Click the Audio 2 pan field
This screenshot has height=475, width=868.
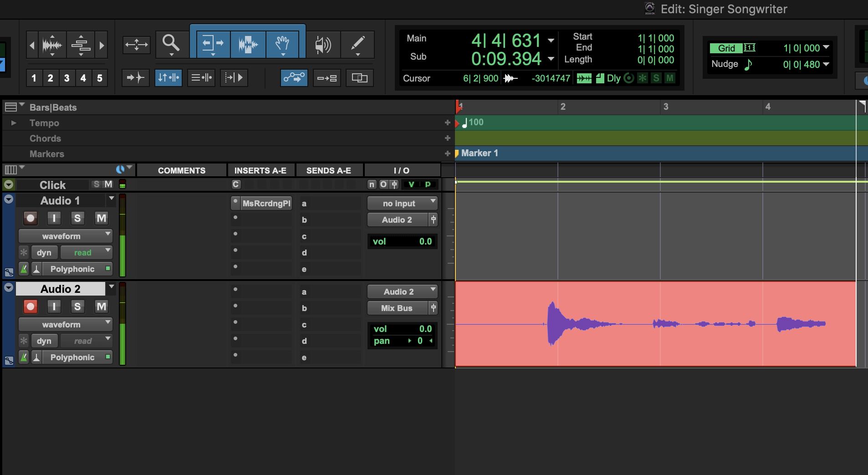(403, 341)
